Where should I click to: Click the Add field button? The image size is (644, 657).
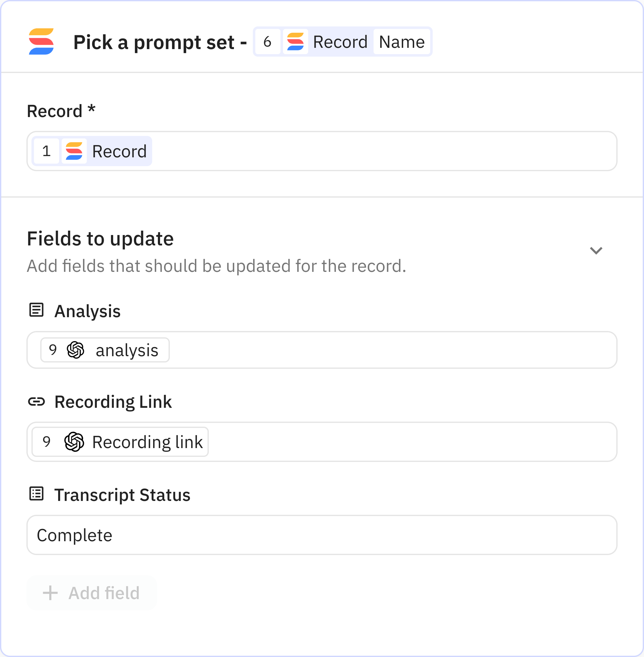coord(91,593)
